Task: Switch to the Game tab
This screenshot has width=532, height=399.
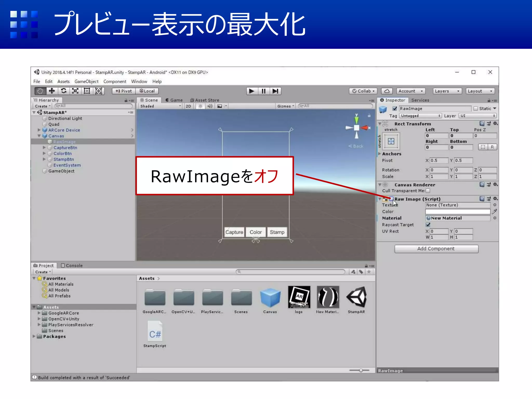Action: 174,100
